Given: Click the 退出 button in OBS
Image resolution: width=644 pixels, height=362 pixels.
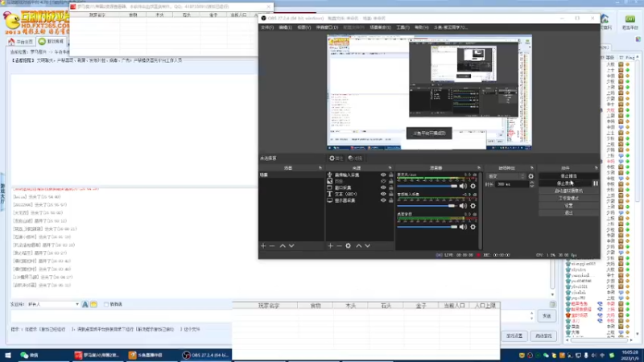Looking at the screenshot, I should pyautogui.click(x=568, y=213).
